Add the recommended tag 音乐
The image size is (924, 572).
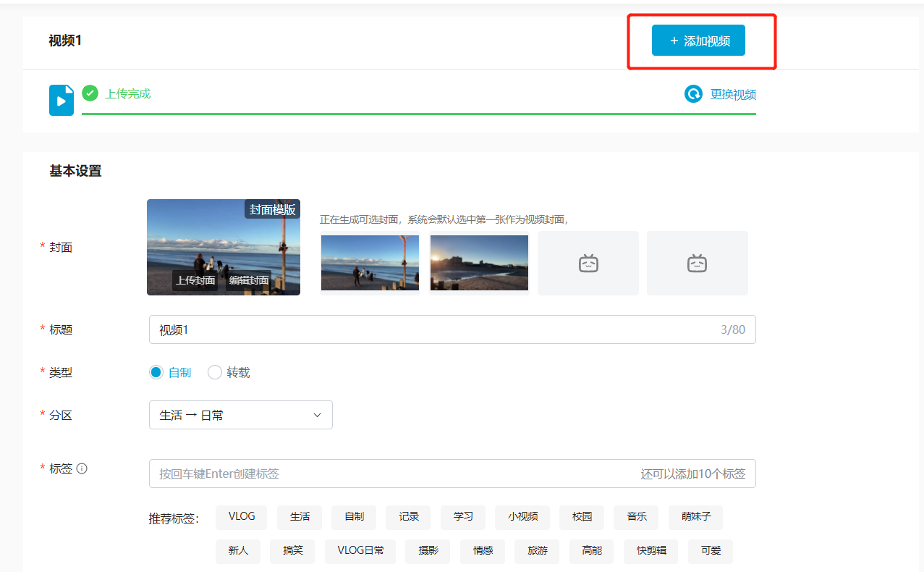coord(637,517)
